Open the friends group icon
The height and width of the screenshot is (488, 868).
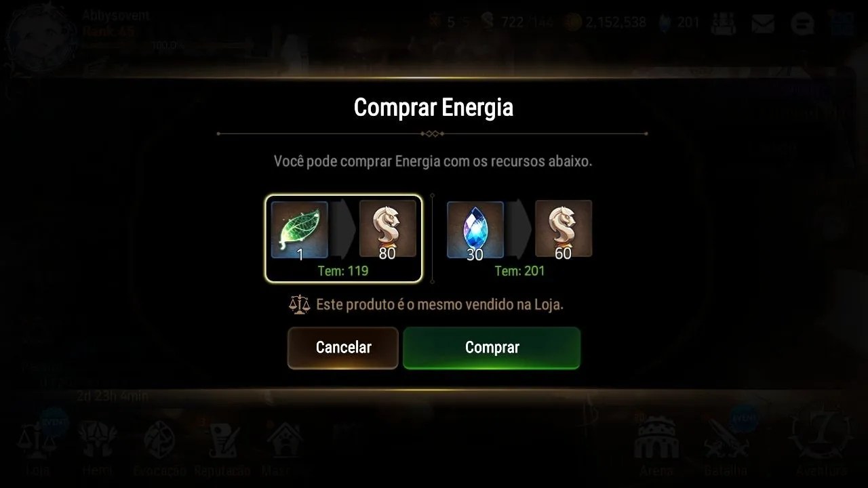point(724,24)
